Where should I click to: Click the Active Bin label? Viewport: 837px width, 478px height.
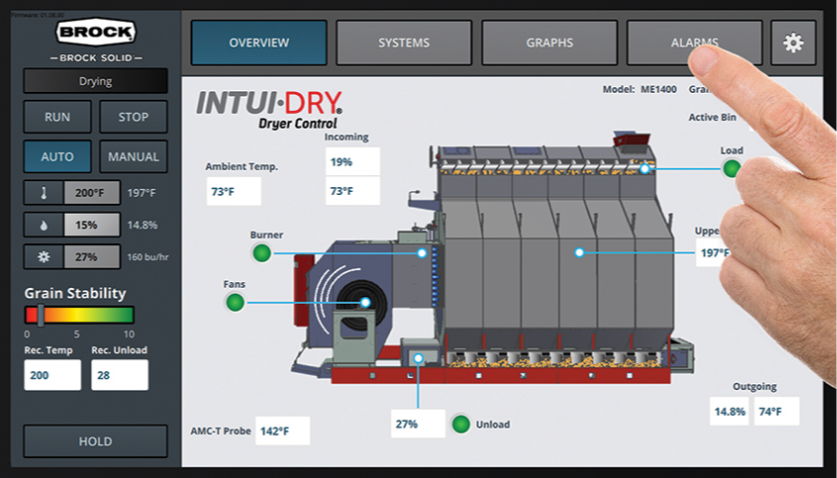point(712,117)
